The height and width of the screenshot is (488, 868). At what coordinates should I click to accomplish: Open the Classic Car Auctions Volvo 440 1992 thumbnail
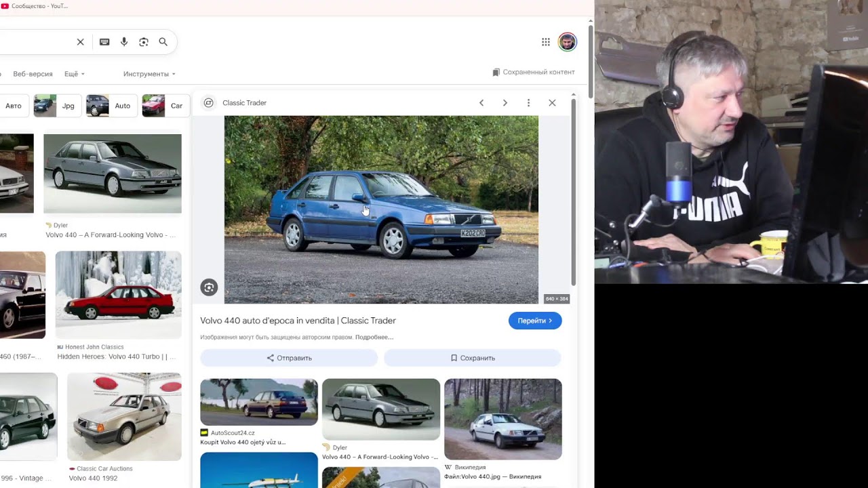[124, 417]
